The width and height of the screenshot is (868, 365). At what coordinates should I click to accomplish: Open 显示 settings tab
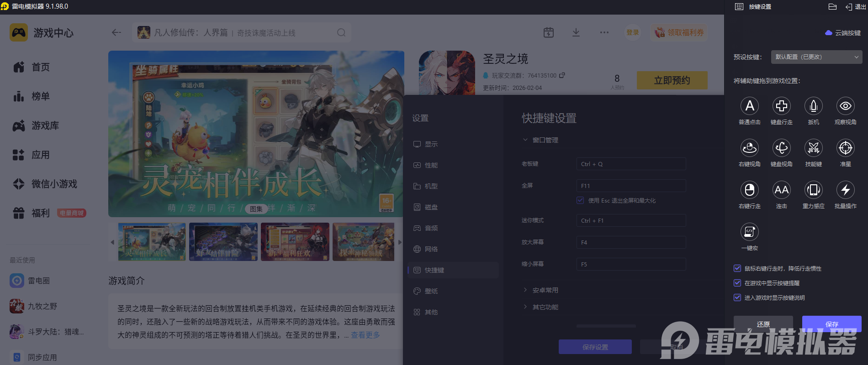453,144
